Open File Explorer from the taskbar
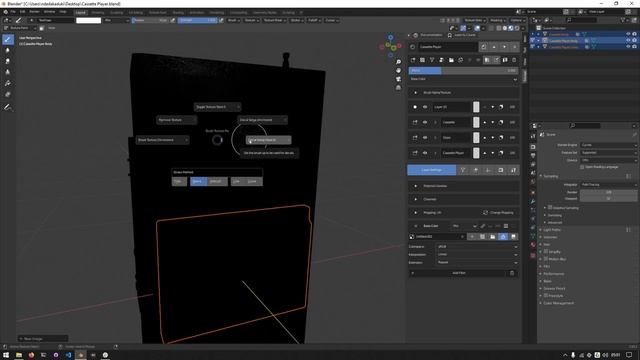 coord(19,355)
